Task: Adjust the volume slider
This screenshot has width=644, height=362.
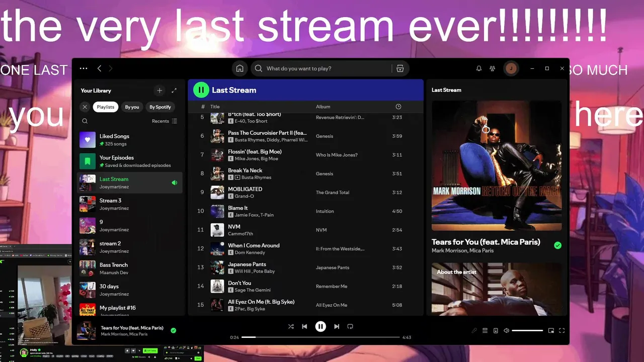Action: click(527, 330)
